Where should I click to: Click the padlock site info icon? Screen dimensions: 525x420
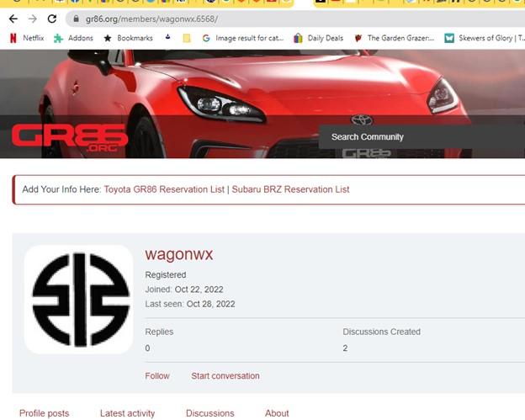[x=76, y=19]
